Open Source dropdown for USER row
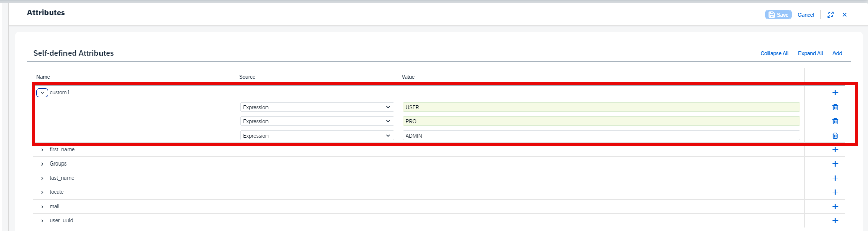This screenshot has width=868, height=231. tap(317, 107)
